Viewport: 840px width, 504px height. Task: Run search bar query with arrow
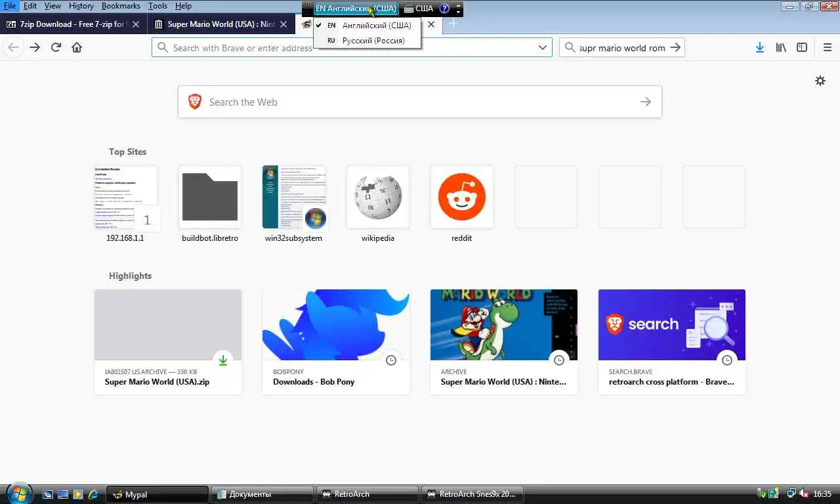tap(675, 47)
